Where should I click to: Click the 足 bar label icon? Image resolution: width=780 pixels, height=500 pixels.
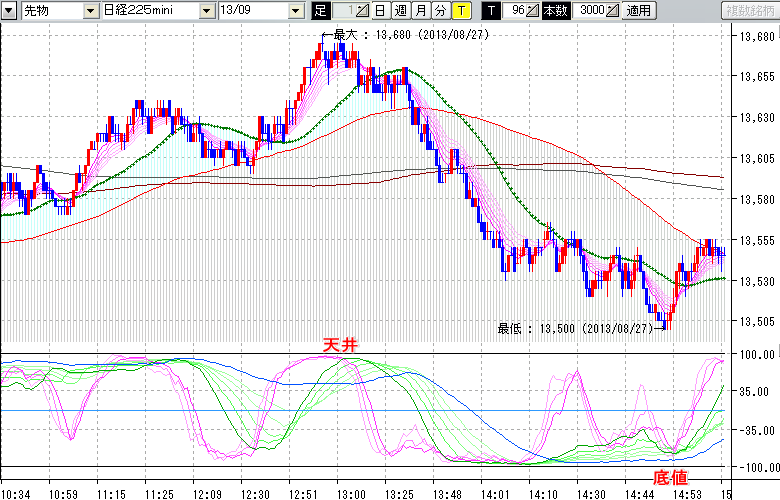tap(320, 11)
